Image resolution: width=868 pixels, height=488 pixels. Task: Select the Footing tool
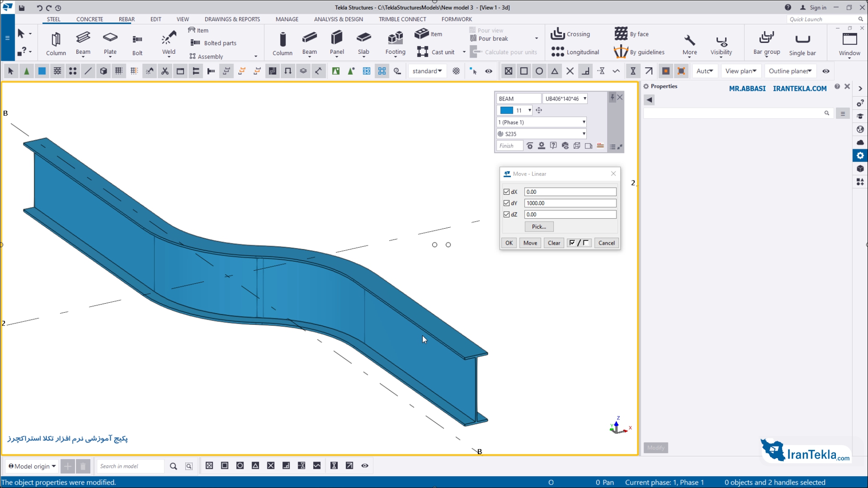(395, 43)
